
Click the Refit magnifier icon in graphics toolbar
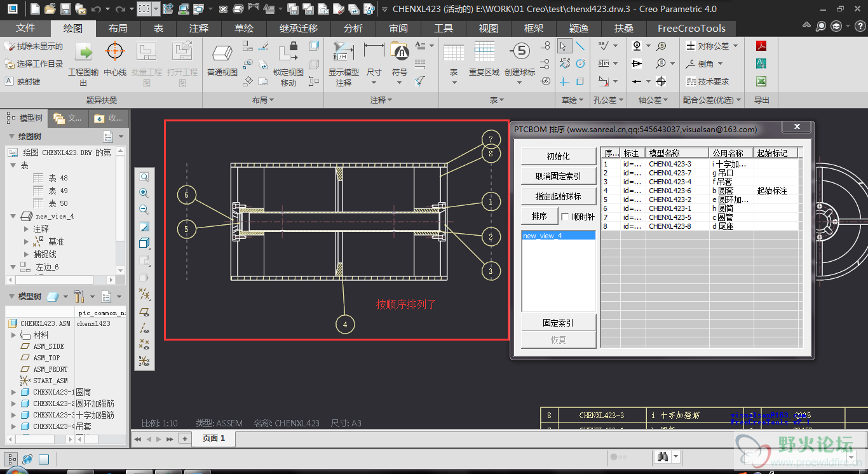[144, 177]
